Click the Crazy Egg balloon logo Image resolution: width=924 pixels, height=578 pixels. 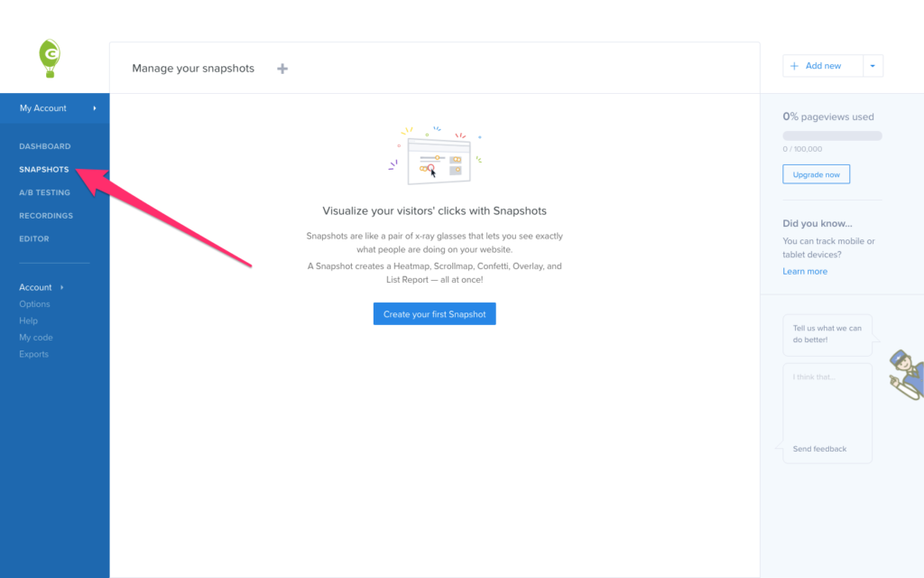click(51, 58)
